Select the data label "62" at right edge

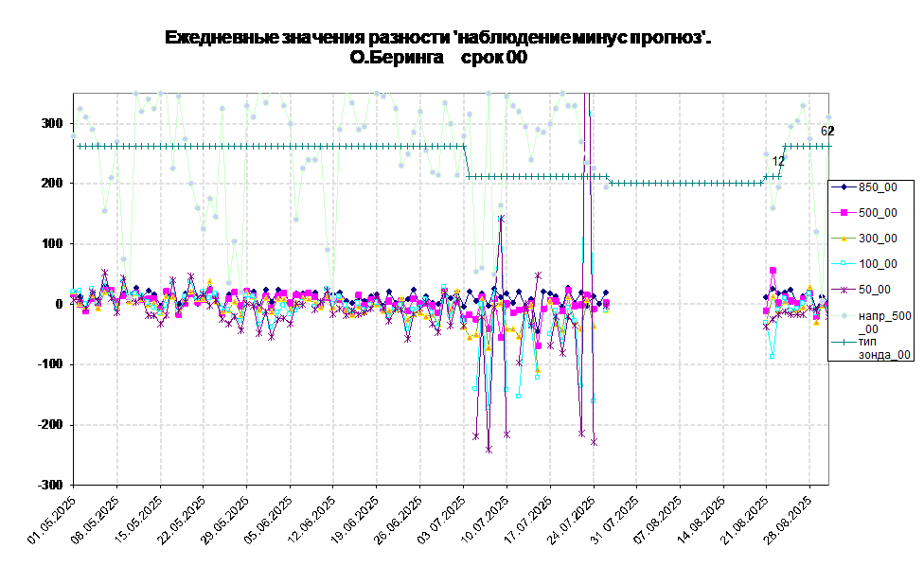click(x=825, y=132)
